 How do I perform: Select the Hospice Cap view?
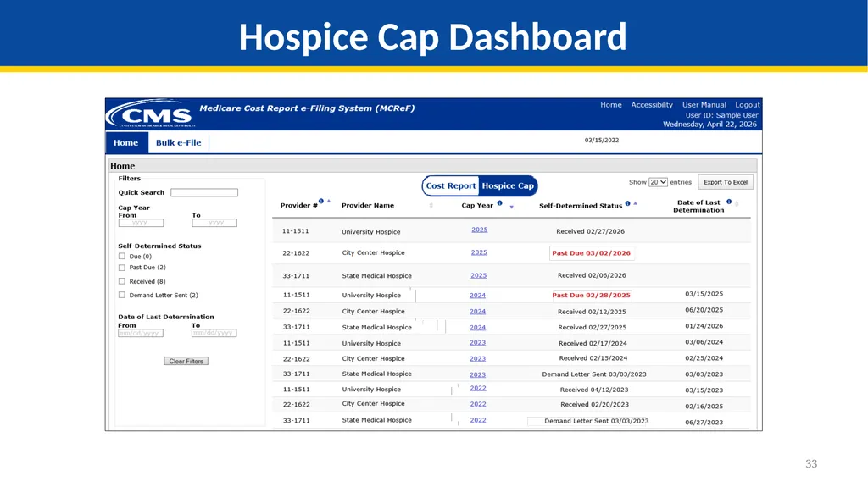point(508,186)
